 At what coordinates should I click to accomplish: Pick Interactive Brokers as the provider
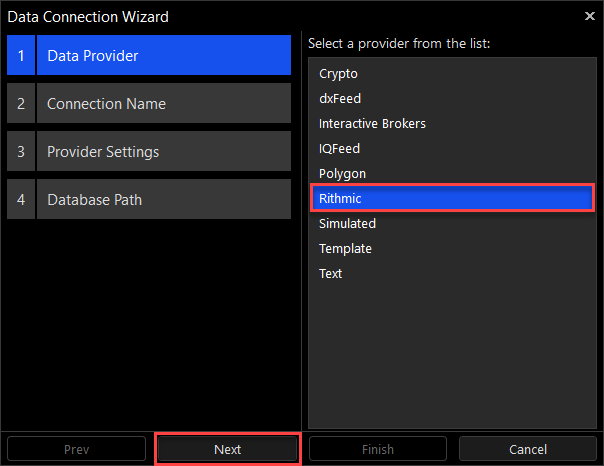click(x=372, y=124)
